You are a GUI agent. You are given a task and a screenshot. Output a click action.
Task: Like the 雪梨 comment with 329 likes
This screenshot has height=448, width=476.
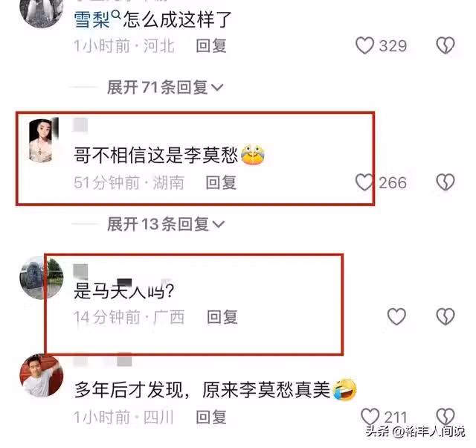364,45
